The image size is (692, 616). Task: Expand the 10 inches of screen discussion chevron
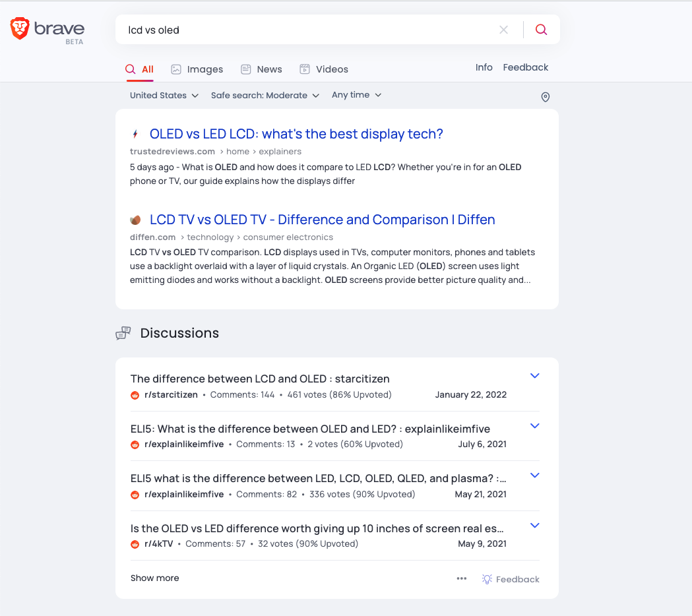(x=534, y=526)
